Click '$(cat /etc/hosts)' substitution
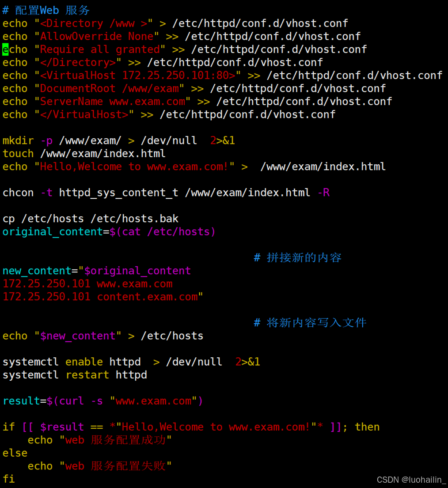The height and width of the screenshot is (488, 448). click(162, 232)
